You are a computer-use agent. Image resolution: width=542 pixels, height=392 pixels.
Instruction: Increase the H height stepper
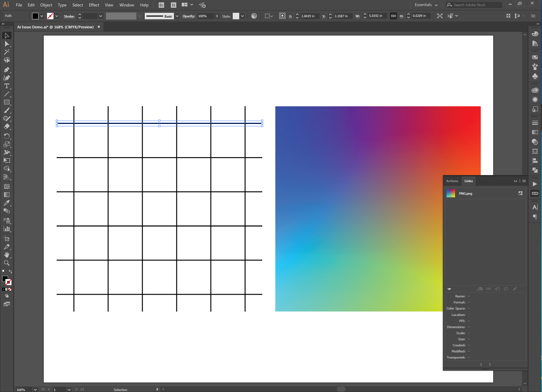point(408,14)
